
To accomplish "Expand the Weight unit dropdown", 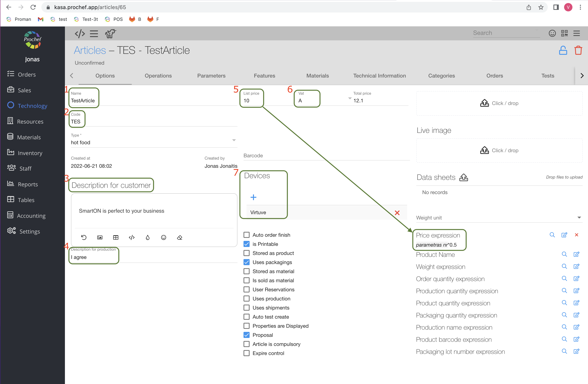I will [579, 217].
